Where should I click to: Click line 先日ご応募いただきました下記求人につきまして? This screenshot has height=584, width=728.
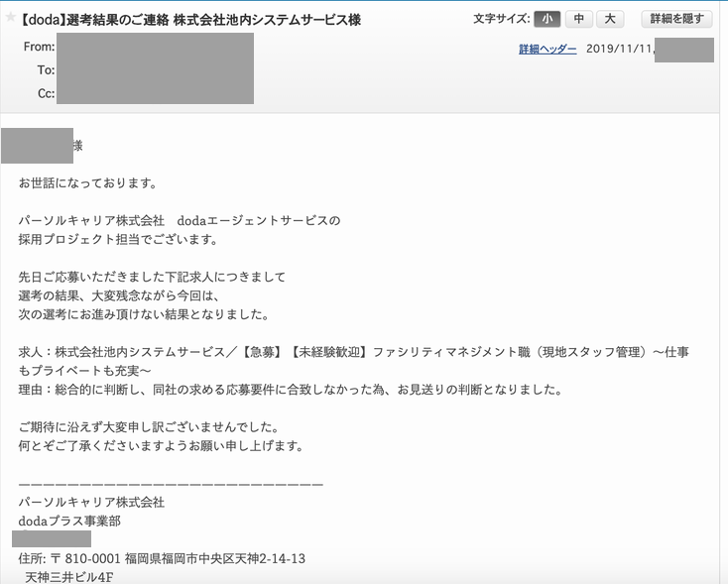point(153,278)
